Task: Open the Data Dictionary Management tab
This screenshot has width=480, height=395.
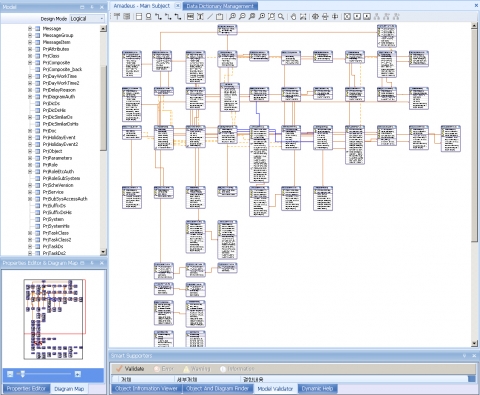Action: (x=220, y=6)
